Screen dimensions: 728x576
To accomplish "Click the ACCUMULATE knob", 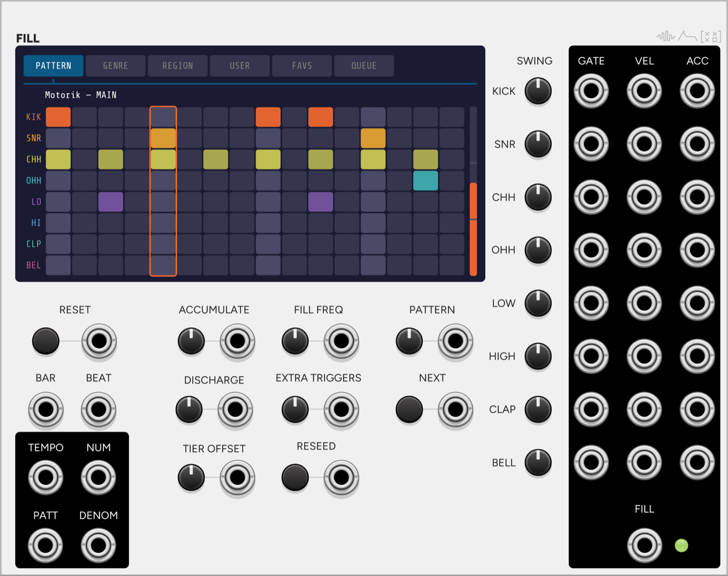I will (x=191, y=342).
